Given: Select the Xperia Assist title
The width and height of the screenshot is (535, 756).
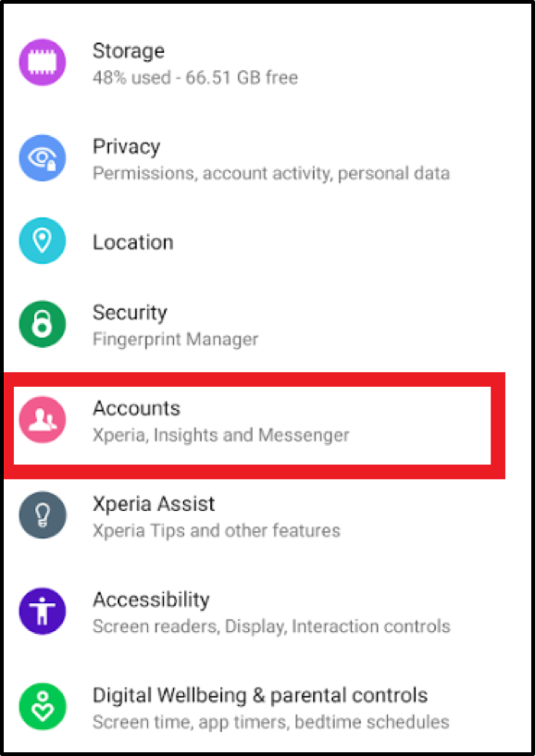Looking at the screenshot, I should tap(154, 504).
